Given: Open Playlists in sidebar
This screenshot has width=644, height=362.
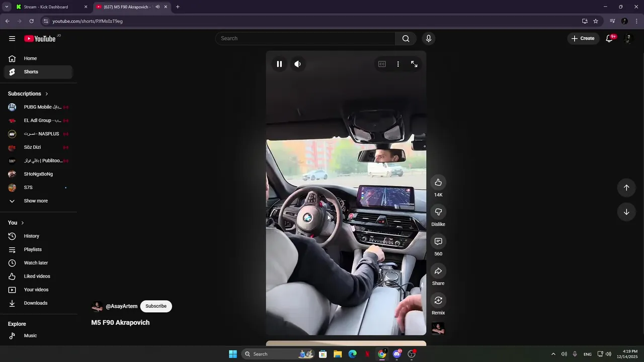Looking at the screenshot, I should [x=38, y=249].
